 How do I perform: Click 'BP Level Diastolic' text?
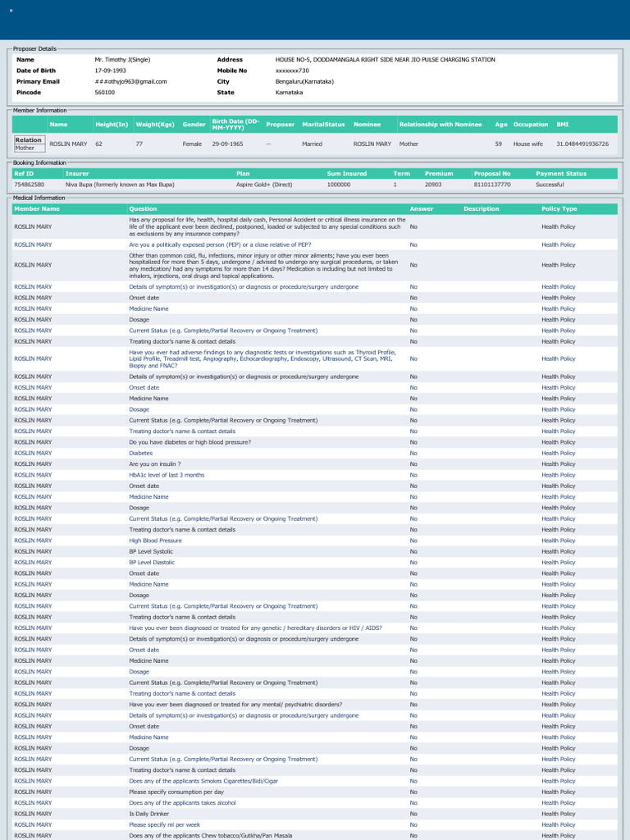click(x=152, y=563)
